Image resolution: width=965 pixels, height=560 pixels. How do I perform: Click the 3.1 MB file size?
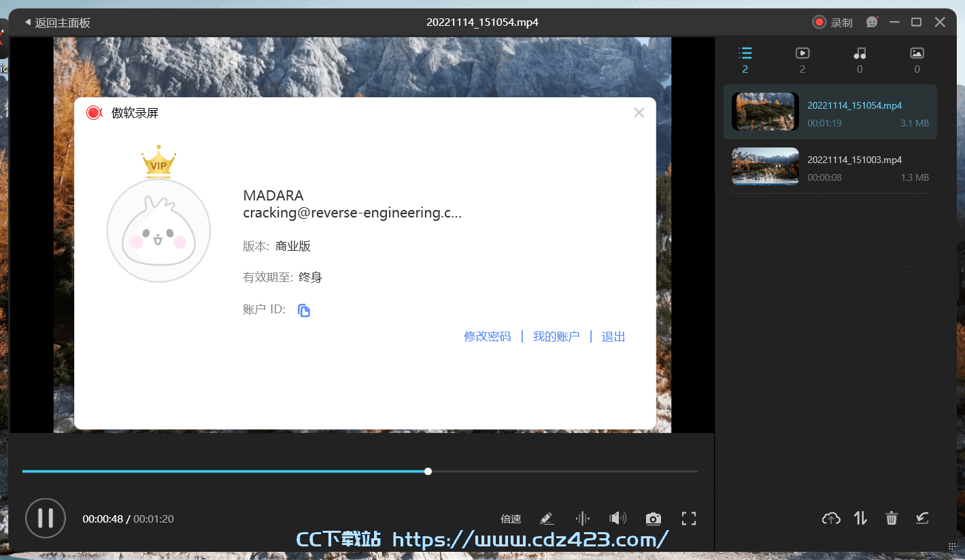(915, 124)
